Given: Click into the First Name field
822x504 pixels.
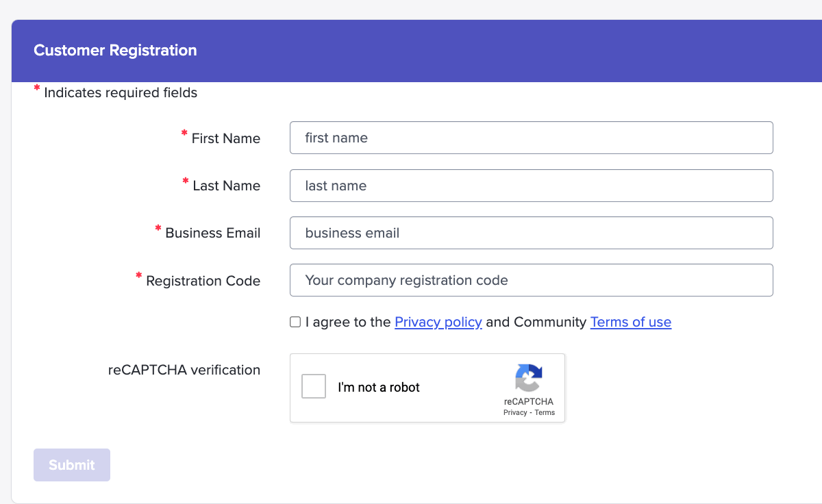Looking at the screenshot, I should click(531, 138).
